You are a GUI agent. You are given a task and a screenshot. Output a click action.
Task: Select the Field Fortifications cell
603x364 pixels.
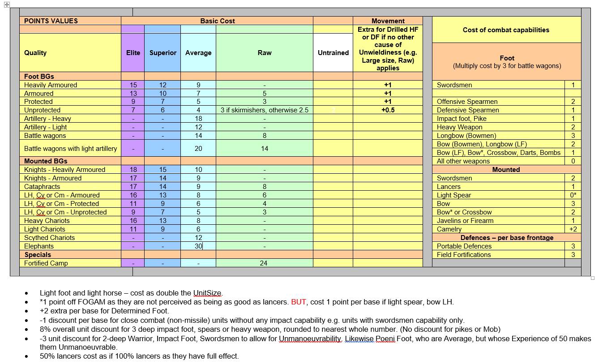(464, 255)
